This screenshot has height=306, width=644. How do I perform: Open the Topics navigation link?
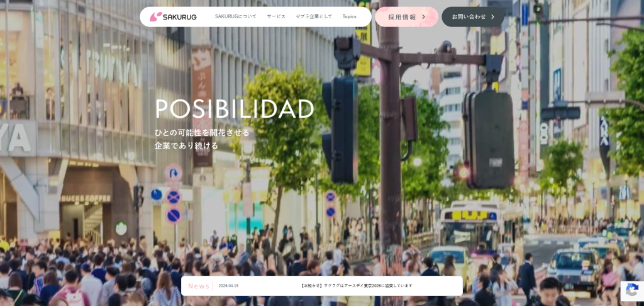coord(349,16)
